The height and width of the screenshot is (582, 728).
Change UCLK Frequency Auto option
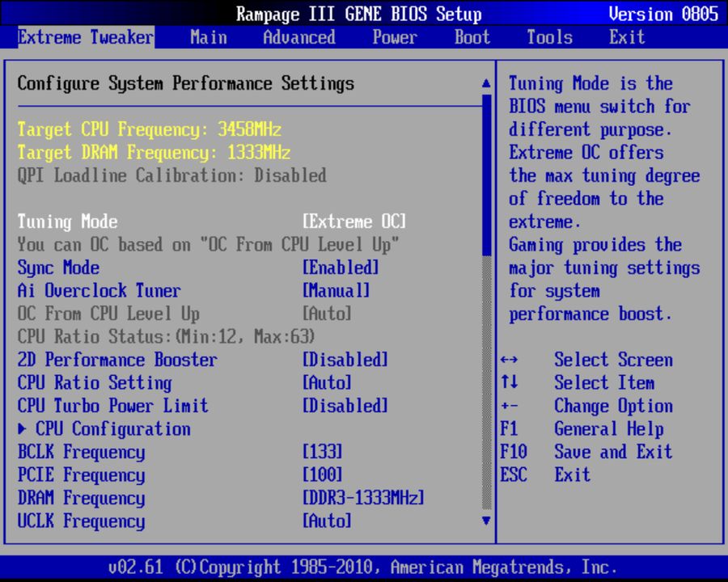click(x=327, y=521)
